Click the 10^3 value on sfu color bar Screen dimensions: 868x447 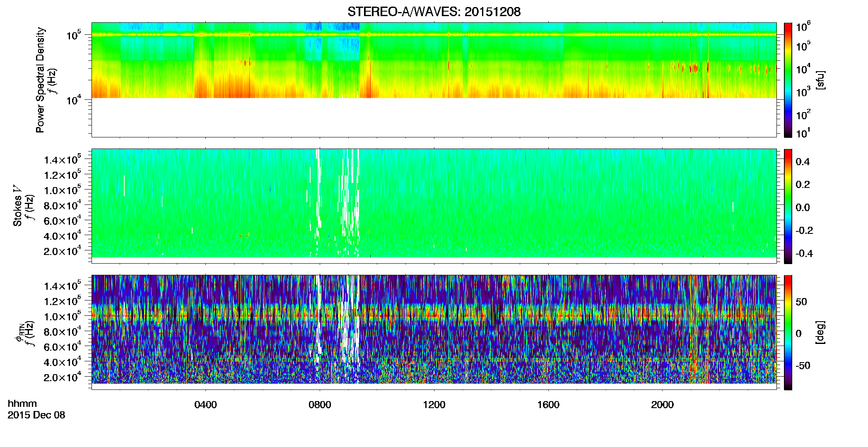(x=803, y=91)
